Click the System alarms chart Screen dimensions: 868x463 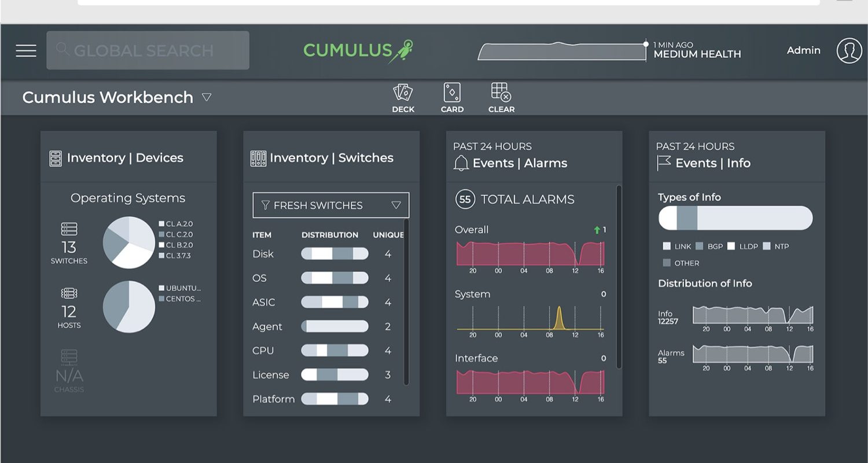pos(531,318)
